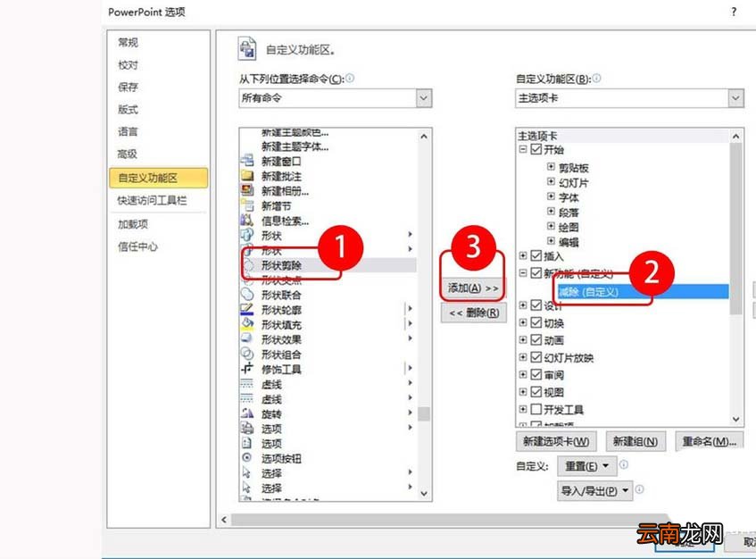Open the 所有命令 command source dropdown
This screenshot has height=559, width=756.
tap(423, 98)
